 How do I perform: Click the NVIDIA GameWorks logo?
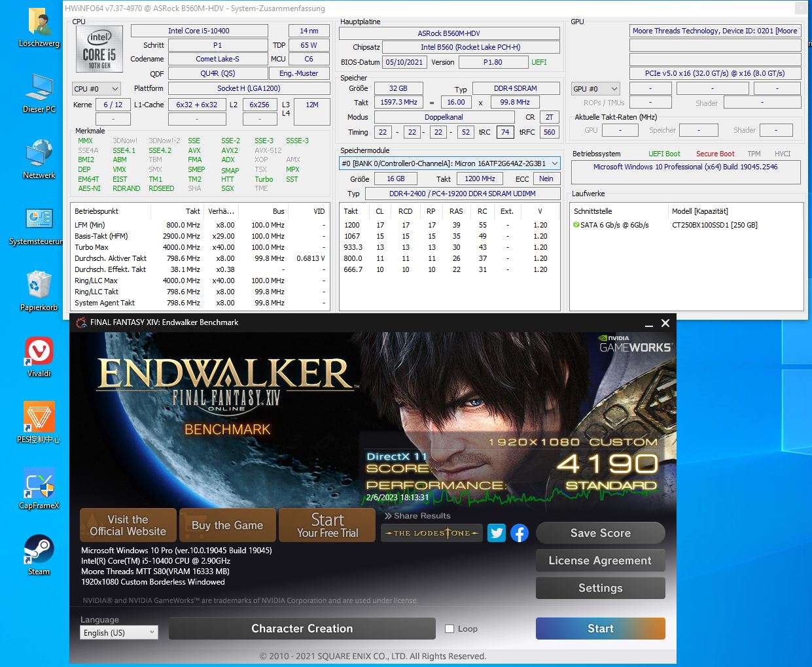(x=635, y=344)
